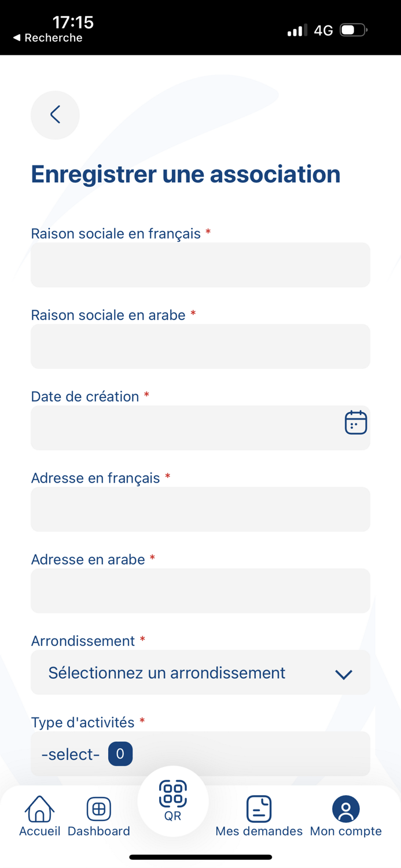This screenshot has width=401, height=868.
Task: Tap the Adresse en français input
Action: tap(200, 509)
